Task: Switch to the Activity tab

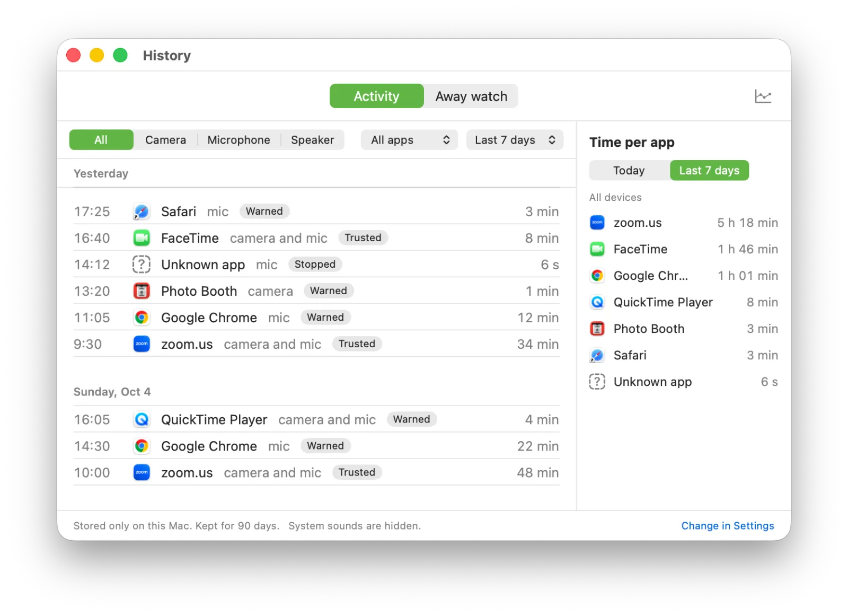Action: (x=377, y=96)
